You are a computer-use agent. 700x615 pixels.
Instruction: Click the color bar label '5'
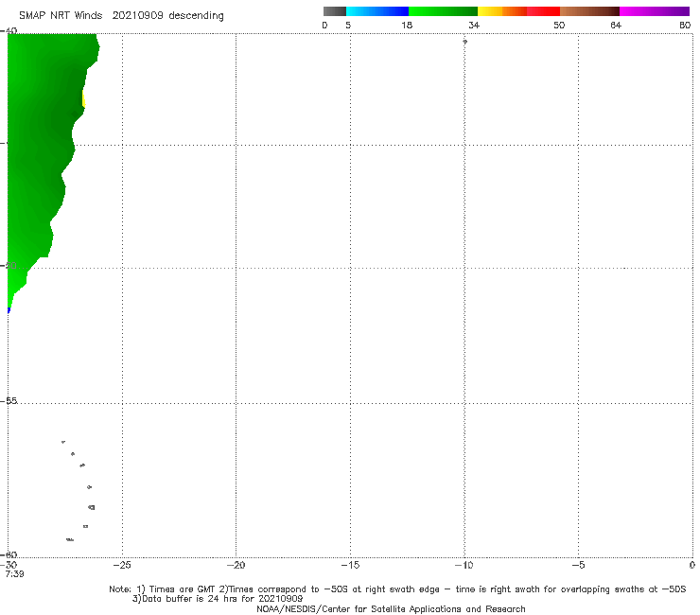tap(348, 25)
